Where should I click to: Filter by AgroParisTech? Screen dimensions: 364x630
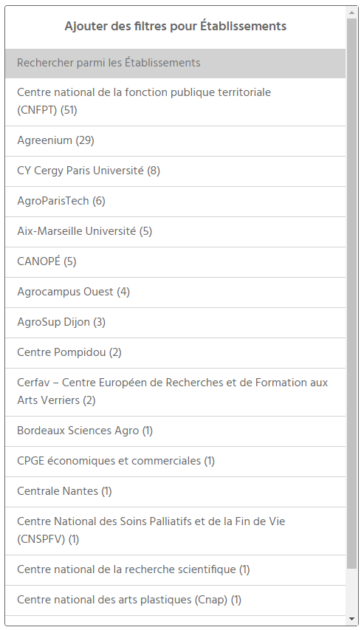point(175,202)
